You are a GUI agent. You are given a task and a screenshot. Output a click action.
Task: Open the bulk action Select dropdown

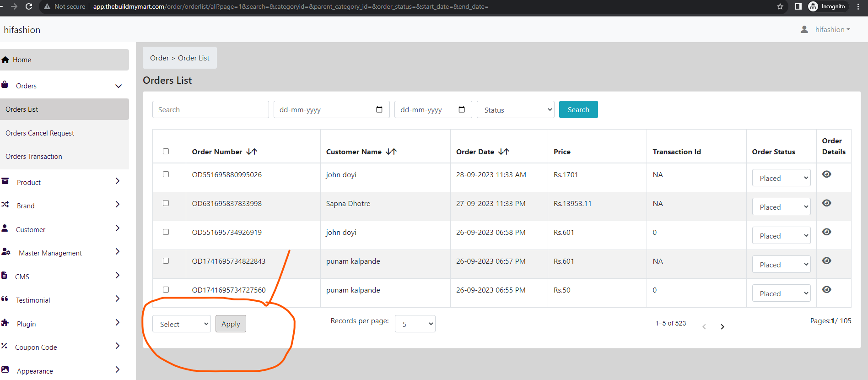pos(182,324)
